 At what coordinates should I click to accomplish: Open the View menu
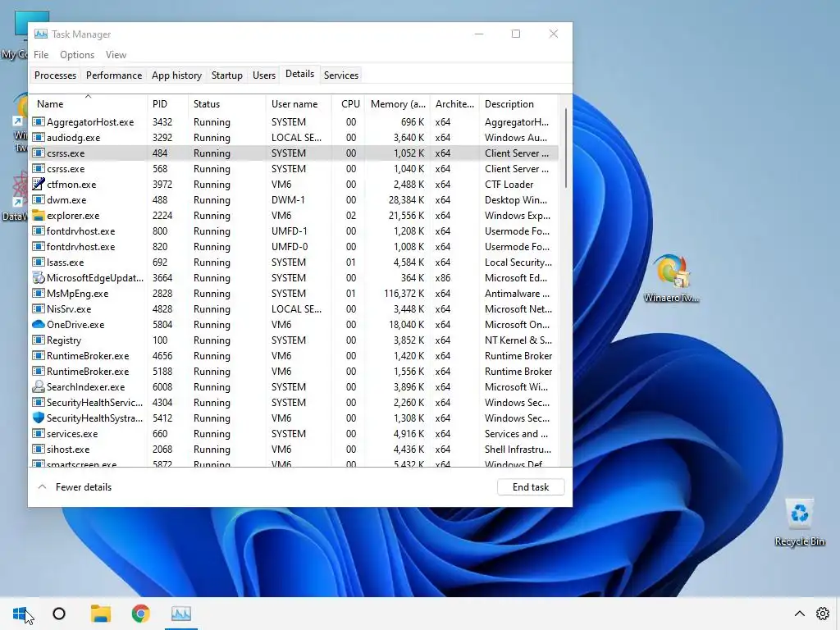(116, 55)
